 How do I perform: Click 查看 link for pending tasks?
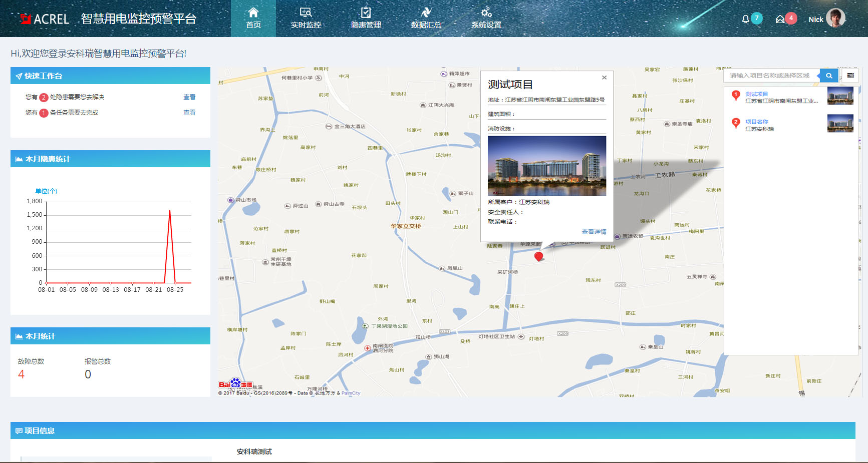(x=189, y=113)
